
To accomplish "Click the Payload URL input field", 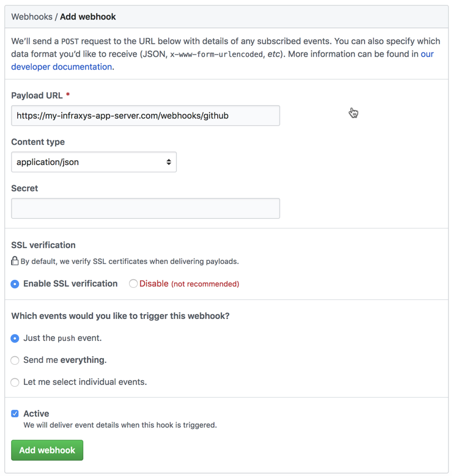I will [146, 115].
